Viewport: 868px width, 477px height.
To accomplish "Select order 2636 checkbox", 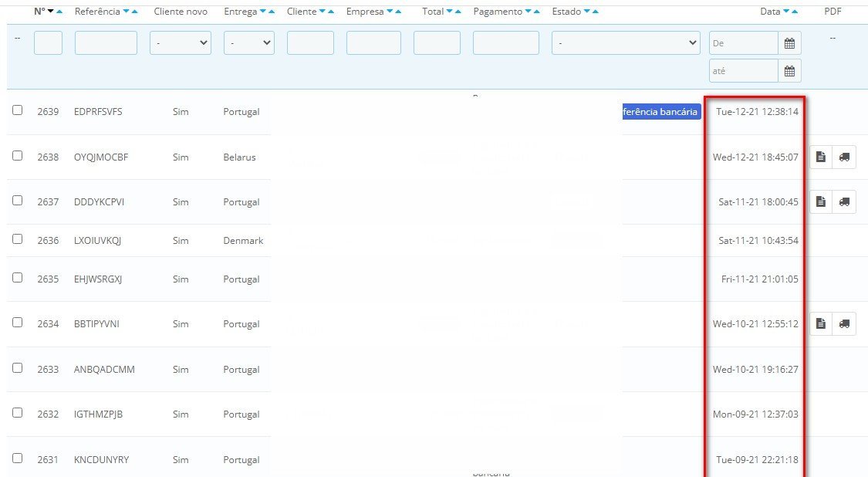I will (x=18, y=239).
